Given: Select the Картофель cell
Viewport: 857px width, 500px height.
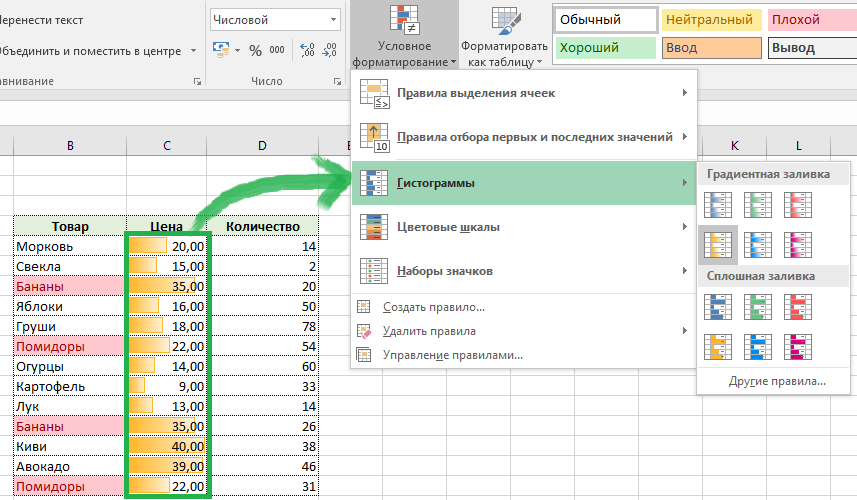Looking at the screenshot, I should click(70, 387).
